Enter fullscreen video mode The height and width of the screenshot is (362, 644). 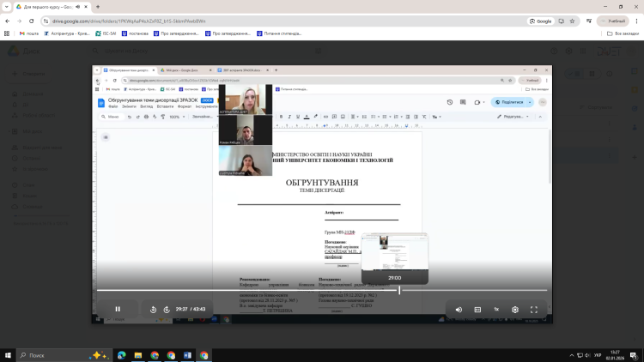coord(534,309)
